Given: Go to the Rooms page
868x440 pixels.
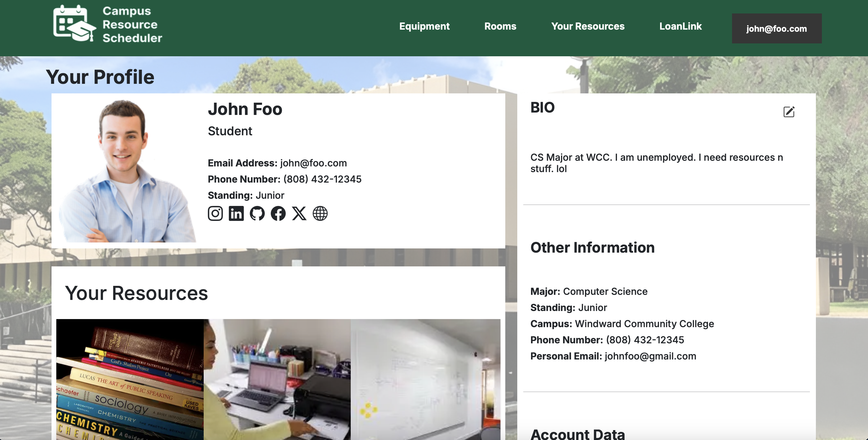Looking at the screenshot, I should tap(500, 26).
